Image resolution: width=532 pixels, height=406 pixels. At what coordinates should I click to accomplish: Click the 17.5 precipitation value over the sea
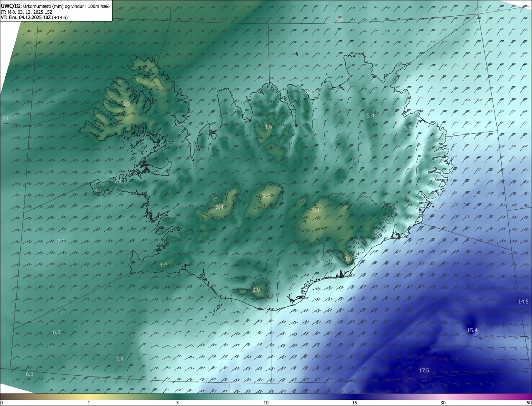424,371
